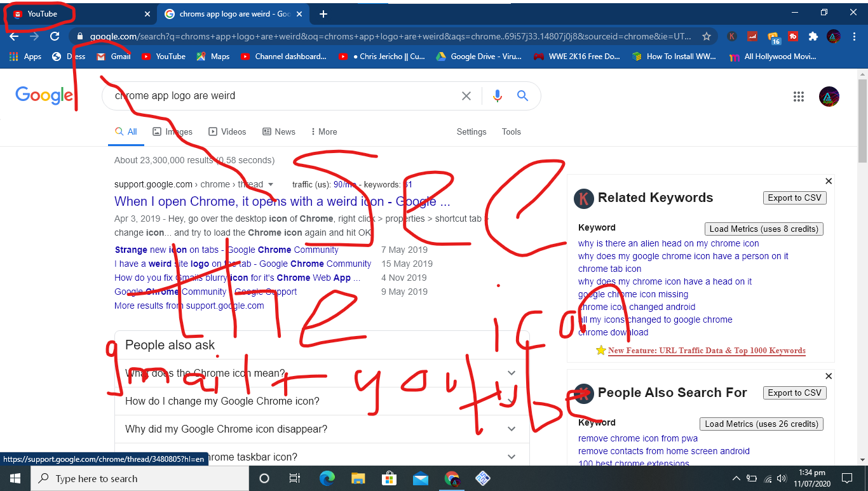
Task: Open Microsoft Edge from taskbar
Action: click(327, 478)
